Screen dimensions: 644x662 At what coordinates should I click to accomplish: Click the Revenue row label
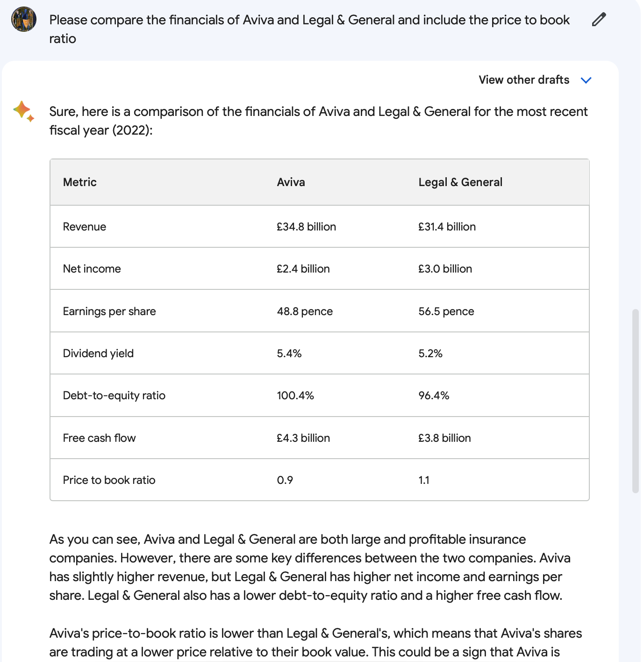pyautogui.click(x=85, y=227)
